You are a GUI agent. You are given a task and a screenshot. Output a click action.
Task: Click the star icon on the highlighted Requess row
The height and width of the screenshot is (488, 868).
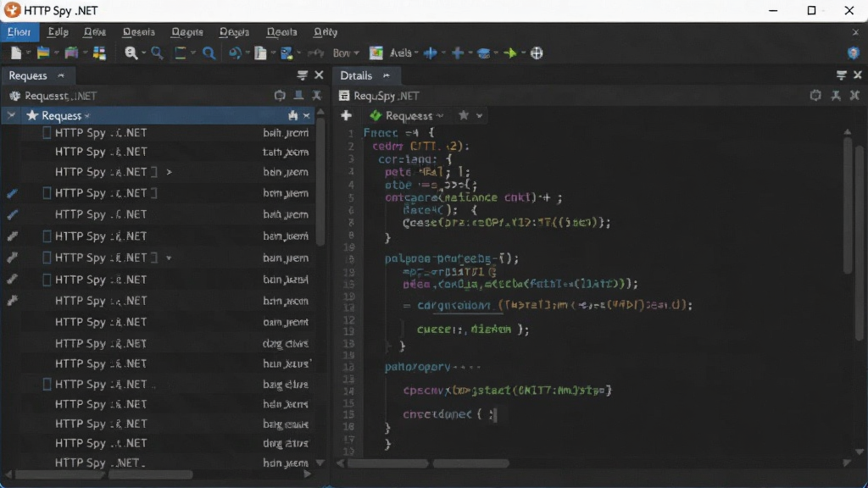(x=32, y=115)
